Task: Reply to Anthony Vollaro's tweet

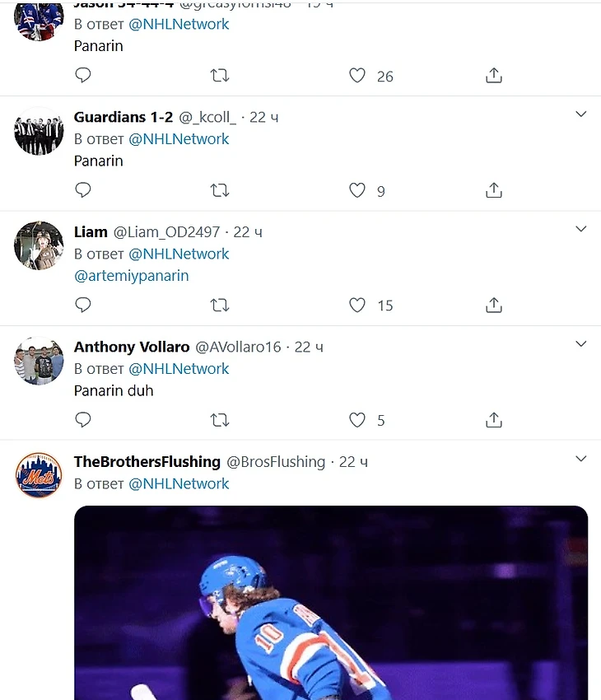Action: tap(82, 420)
